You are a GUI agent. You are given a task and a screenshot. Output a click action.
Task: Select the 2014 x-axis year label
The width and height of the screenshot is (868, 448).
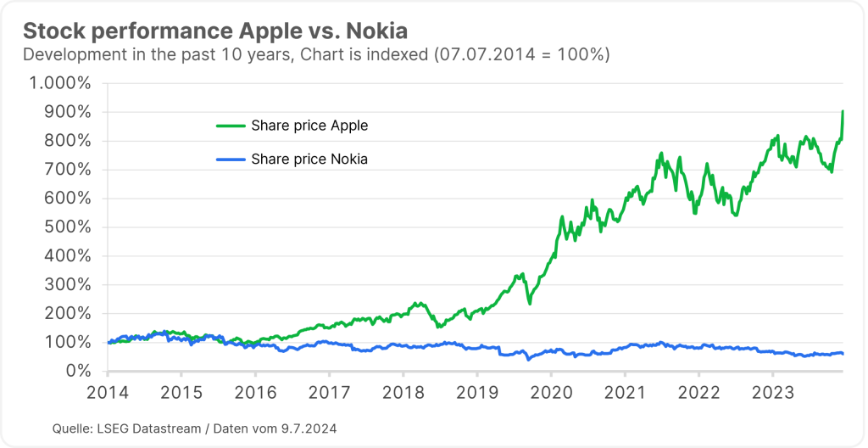pyautogui.click(x=108, y=394)
